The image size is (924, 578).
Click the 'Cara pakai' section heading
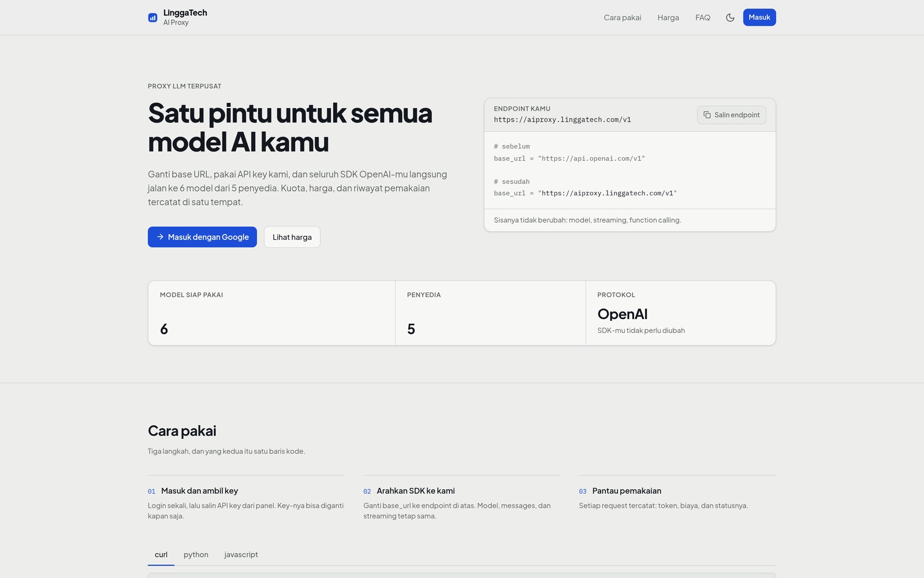(x=182, y=431)
